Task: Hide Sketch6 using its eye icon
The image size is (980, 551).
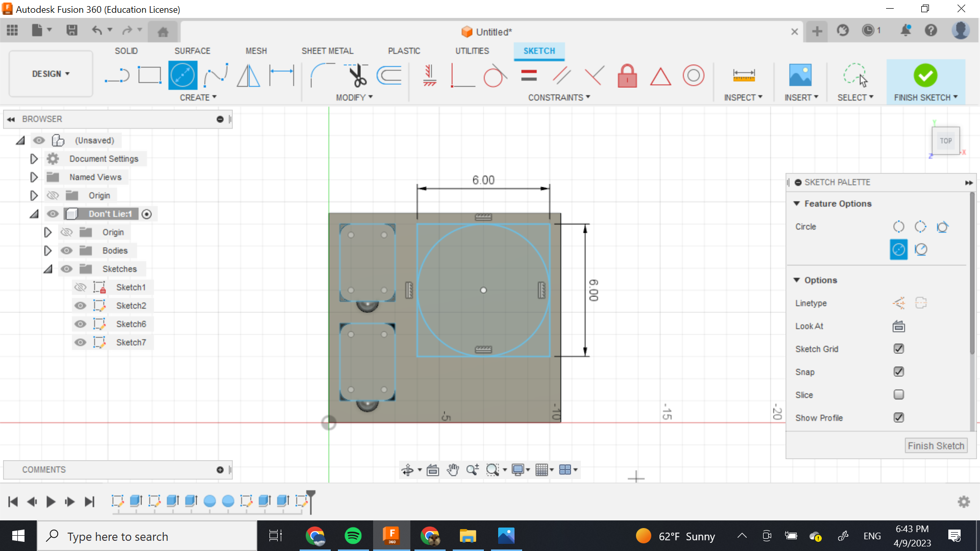Action: pyautogui.click(x=80, y=324)
